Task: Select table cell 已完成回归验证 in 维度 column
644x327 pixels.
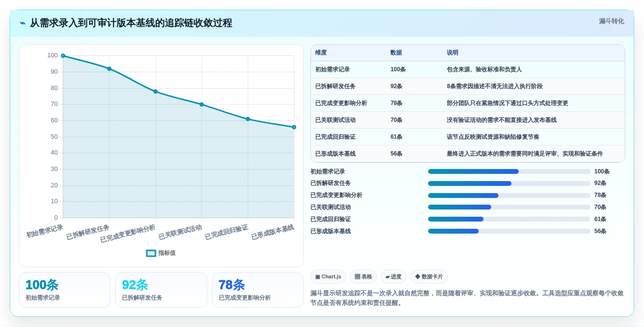Action: point(349,137)
